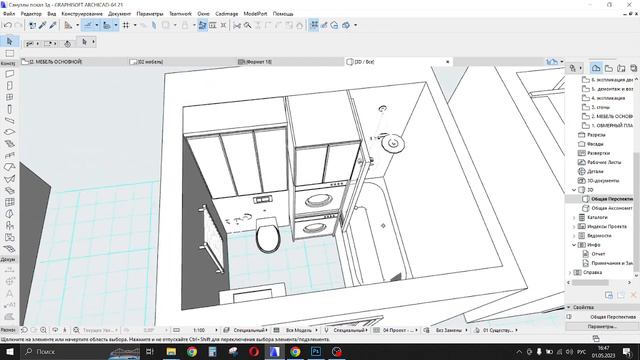Click the zoom-in magnifier in bottom bar

pyautogui.click(x=43, y=330)
